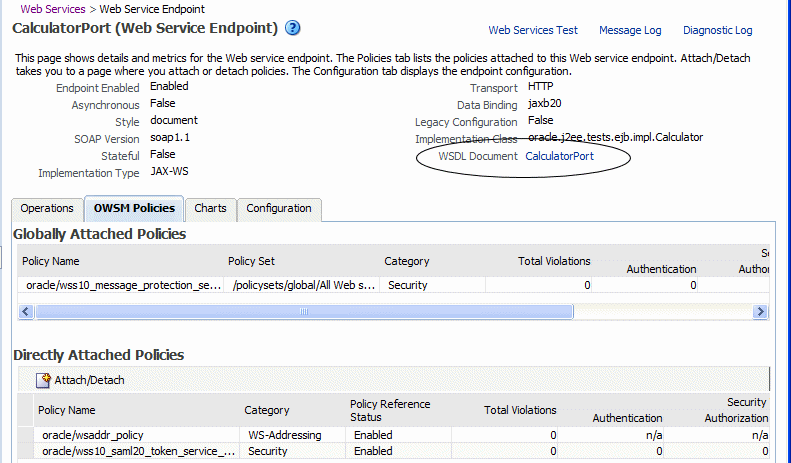Click the Attach/Detach policies button
Image resolution: width=791 pixels, height=463 pixels.
pos(81,380)
